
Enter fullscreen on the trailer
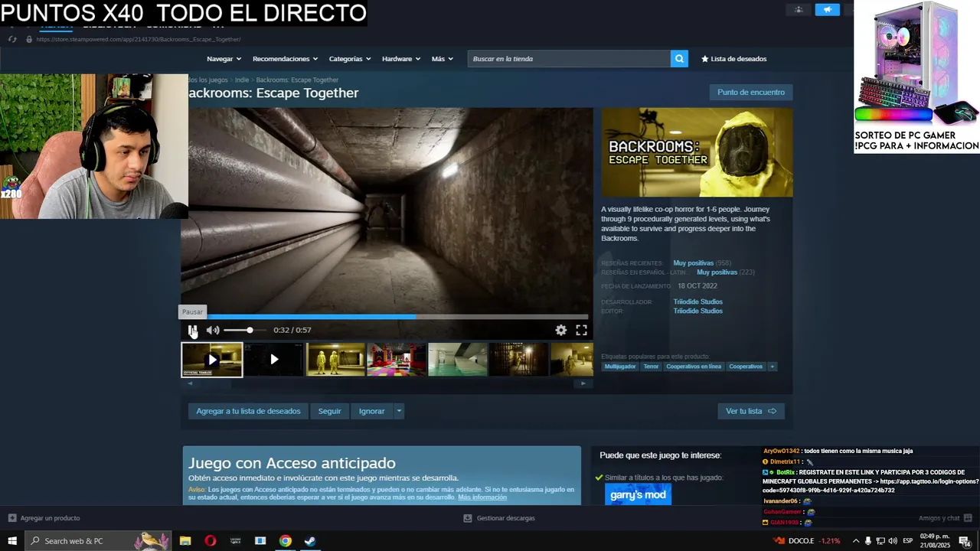point(581,330)
